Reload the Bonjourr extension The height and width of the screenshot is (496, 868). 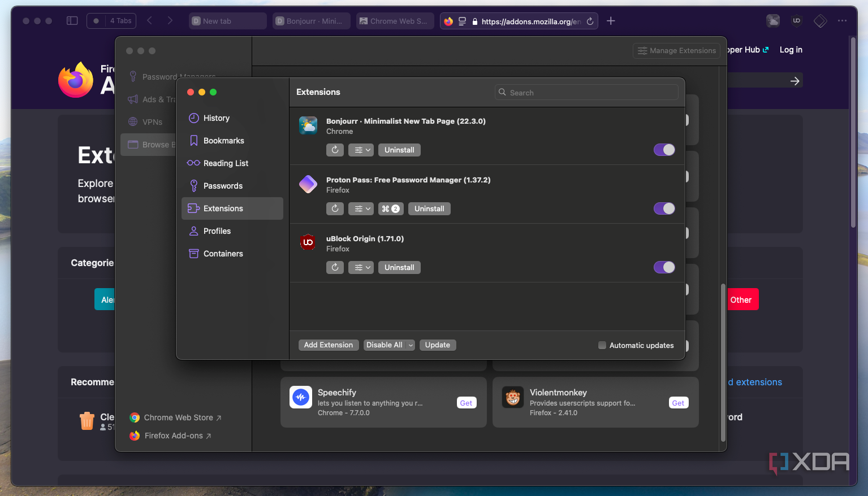point(335,150)
